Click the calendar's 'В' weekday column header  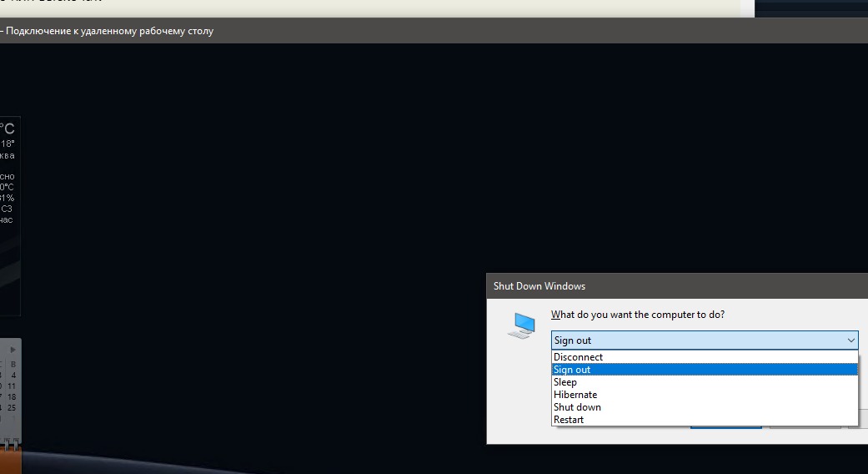coord(13,365)
